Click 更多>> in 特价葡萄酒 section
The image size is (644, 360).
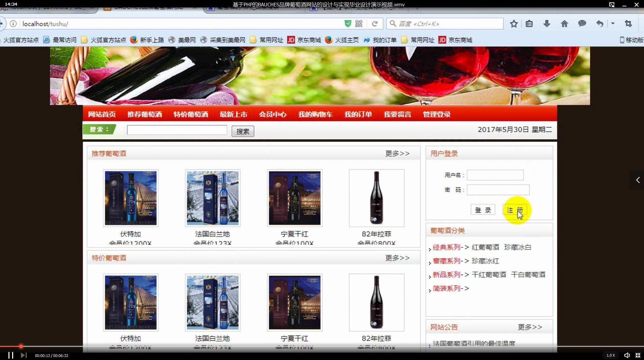pos(398,258)
